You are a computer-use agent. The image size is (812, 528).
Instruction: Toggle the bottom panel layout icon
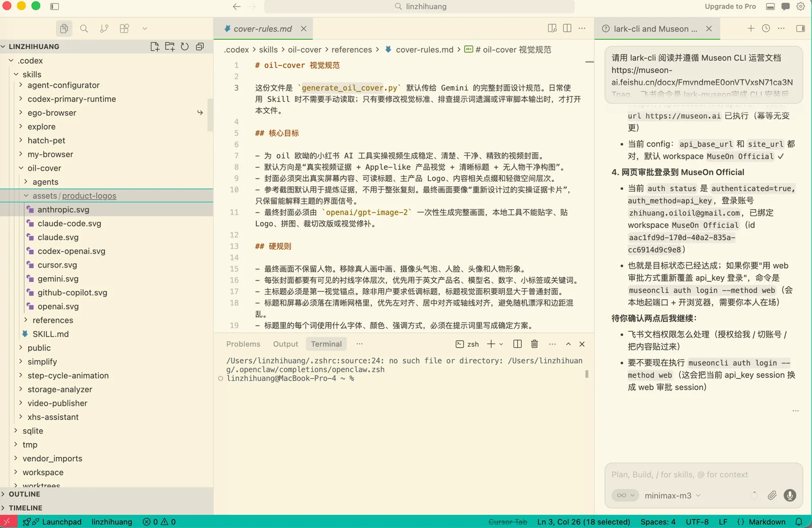(x=770, y=7)
